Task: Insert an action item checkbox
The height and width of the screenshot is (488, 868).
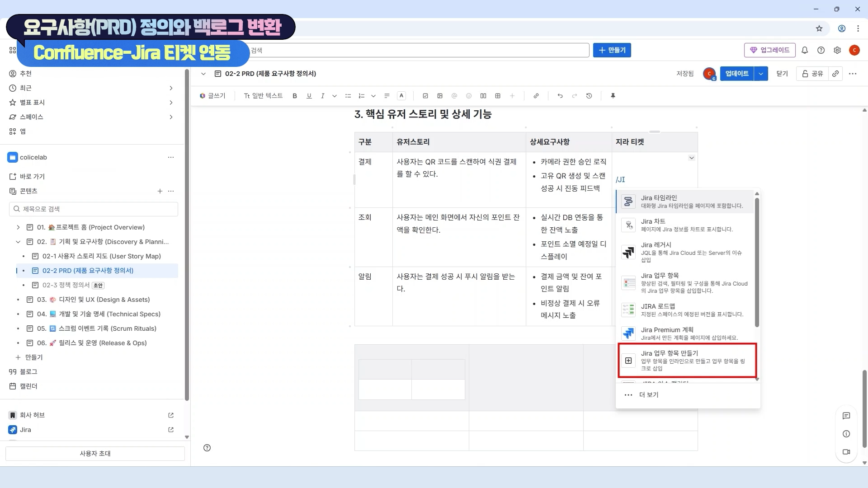Action: point(425,96)
